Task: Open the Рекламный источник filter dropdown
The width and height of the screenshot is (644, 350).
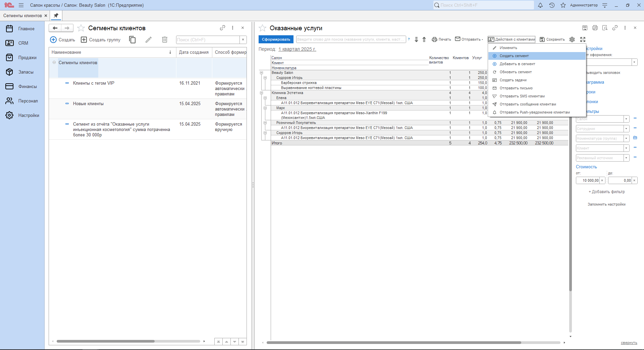Action: (626, 158)
